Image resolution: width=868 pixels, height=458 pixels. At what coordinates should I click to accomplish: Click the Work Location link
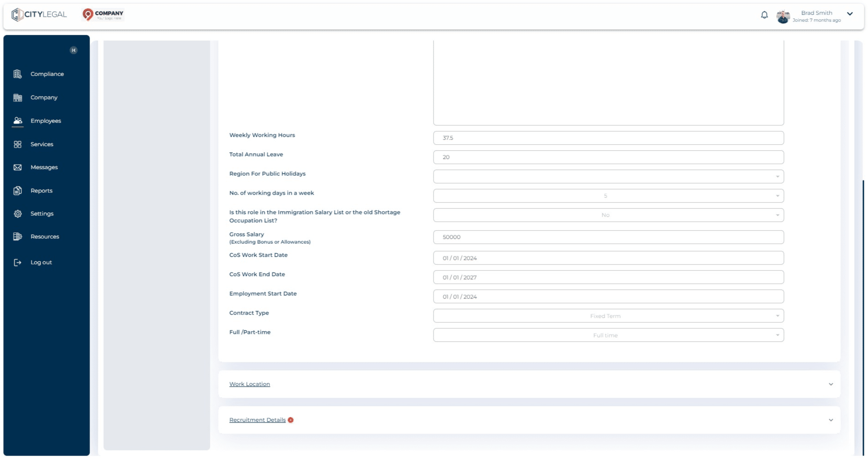click(x=249, y=384)
